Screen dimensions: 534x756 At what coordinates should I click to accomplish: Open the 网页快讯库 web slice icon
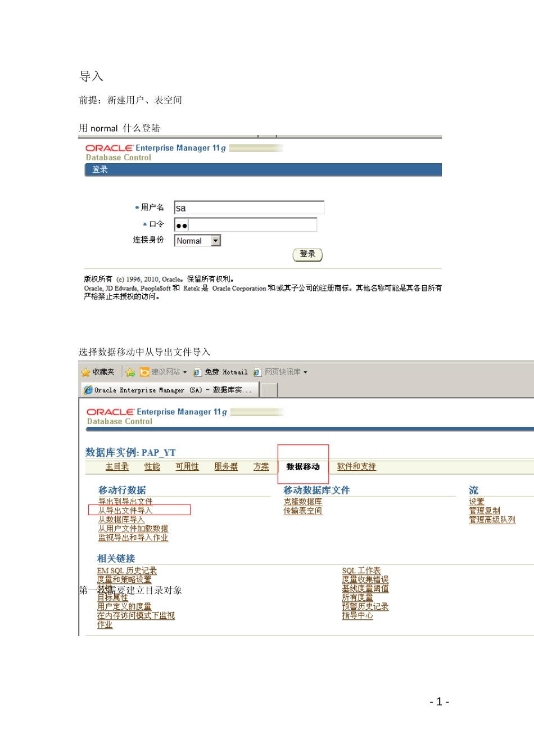257,372
